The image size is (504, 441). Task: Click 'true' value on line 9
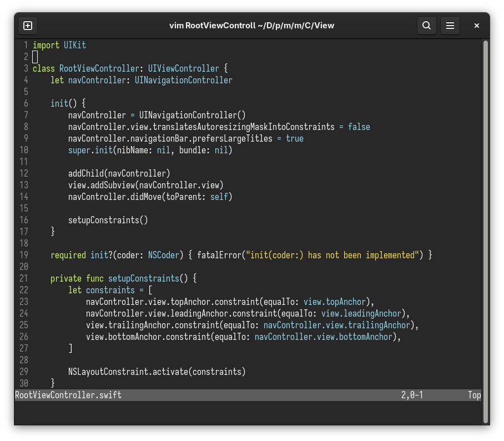pos(294,138)
